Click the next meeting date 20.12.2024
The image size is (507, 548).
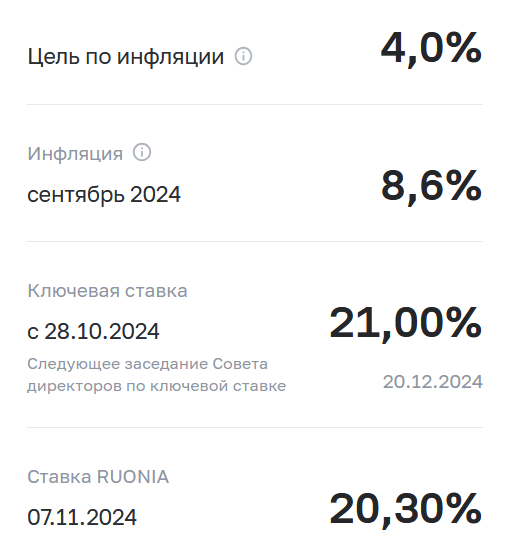coord(433,382)
